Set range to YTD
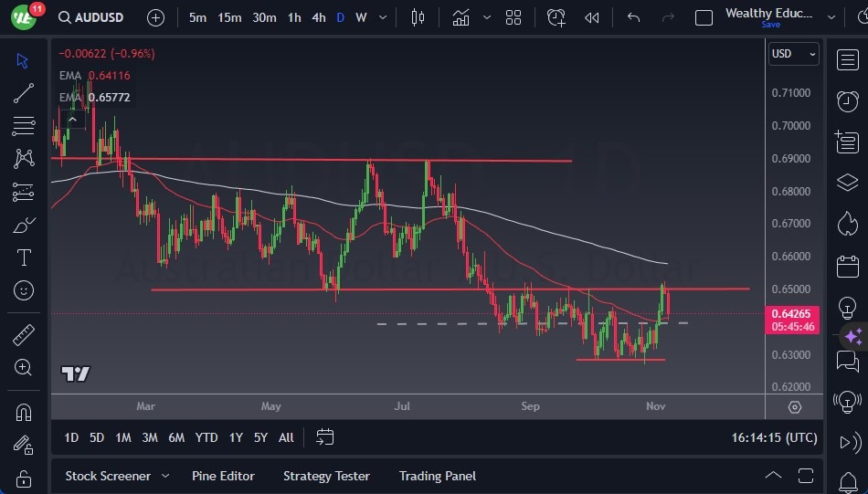This screenshot has width=868, height=494. (206, 437)
